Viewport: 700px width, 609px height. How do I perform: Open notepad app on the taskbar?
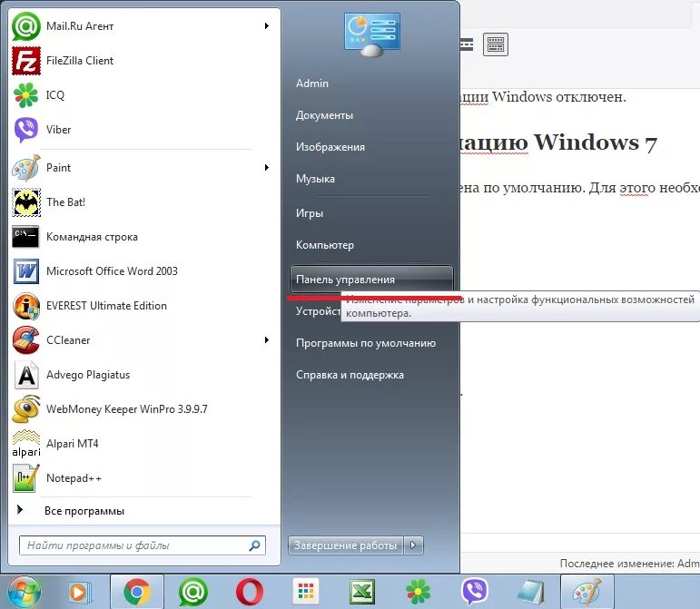click(531, 593)
